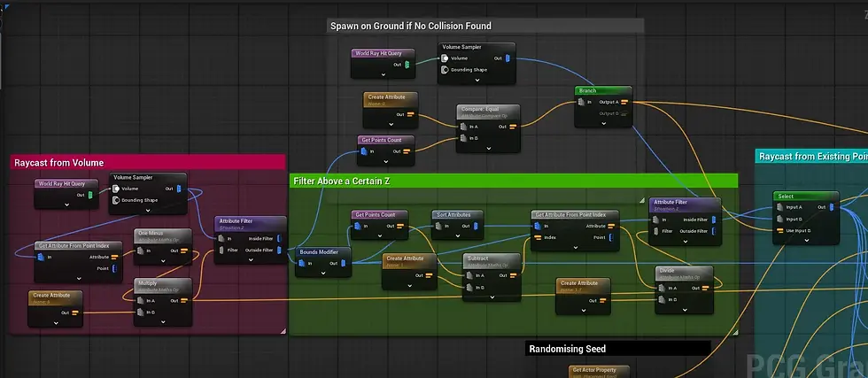Click Out pin on Compare: Equal node
868x378 pixels.
513,127
